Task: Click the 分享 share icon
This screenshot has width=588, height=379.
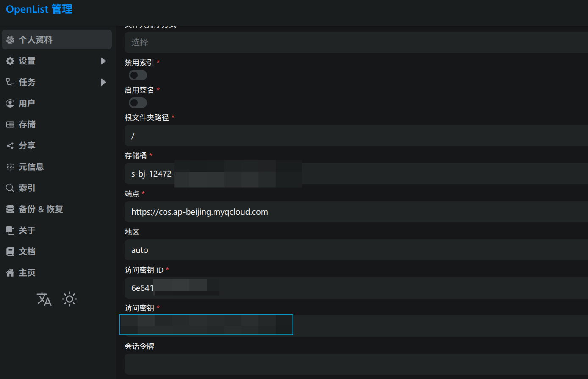Action: (10, 146)
